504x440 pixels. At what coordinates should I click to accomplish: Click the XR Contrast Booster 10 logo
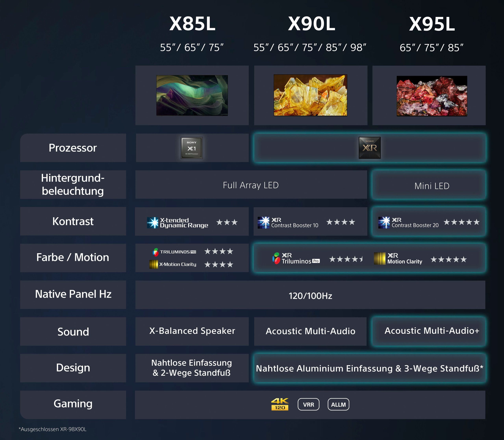288,222
